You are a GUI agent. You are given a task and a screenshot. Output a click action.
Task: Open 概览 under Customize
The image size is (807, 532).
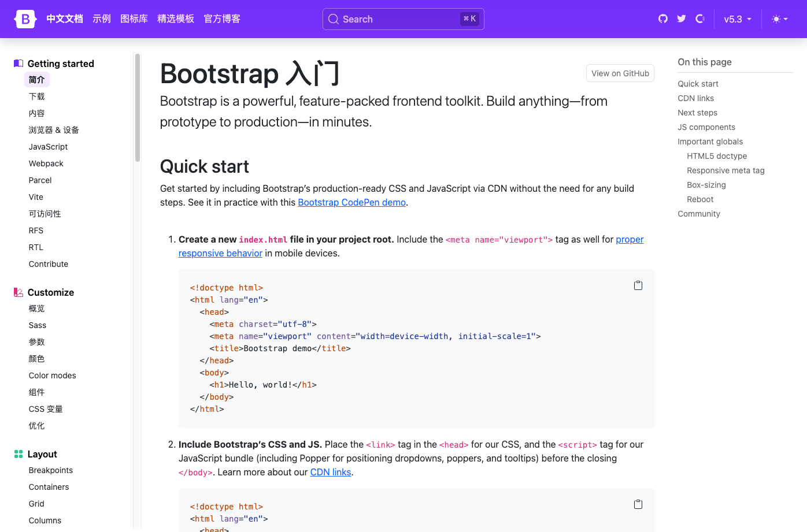[37, 308]
